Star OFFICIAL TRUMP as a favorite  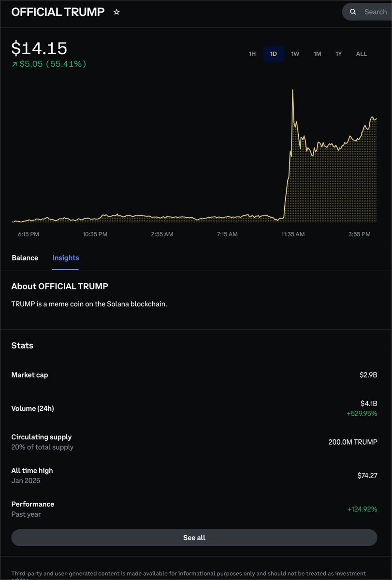(116, 12)
